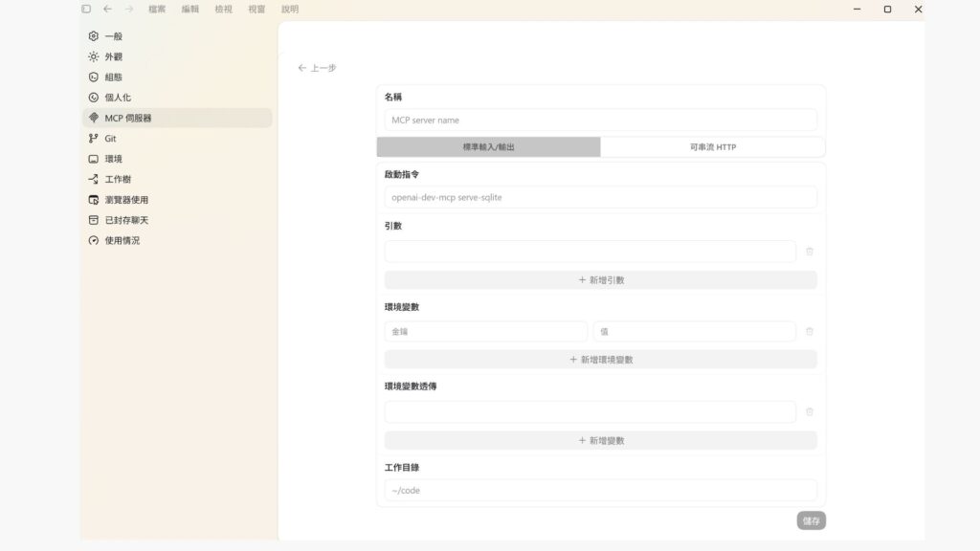Open the 編輯 menu

(x=190, y=9)
